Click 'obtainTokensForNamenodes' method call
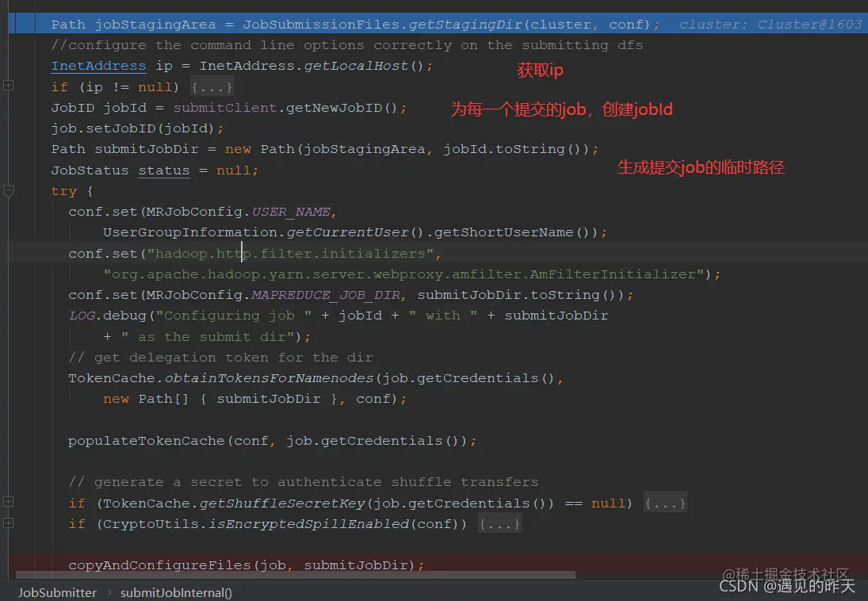Screen dimensions: 868x601 (x=269, y=377)
